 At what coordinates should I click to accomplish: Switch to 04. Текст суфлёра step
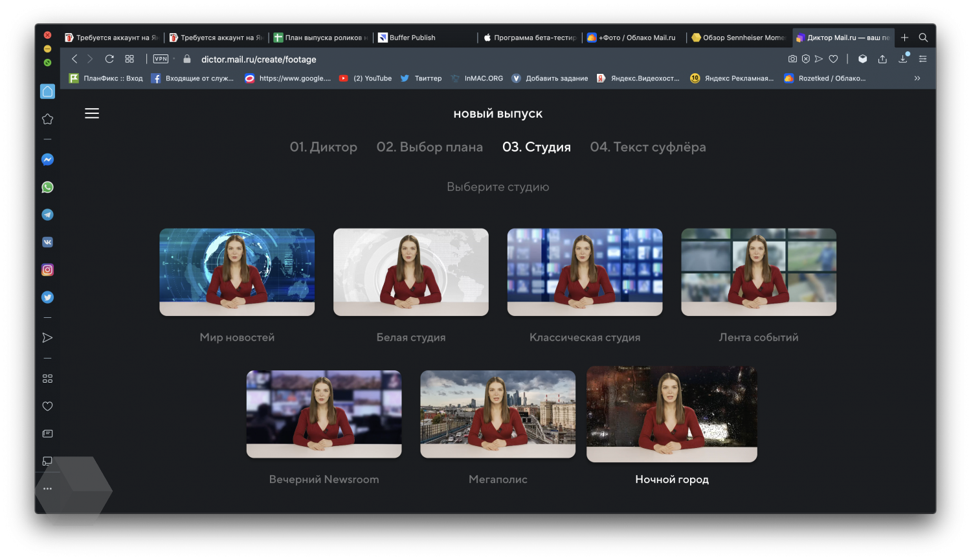point(647,147)
